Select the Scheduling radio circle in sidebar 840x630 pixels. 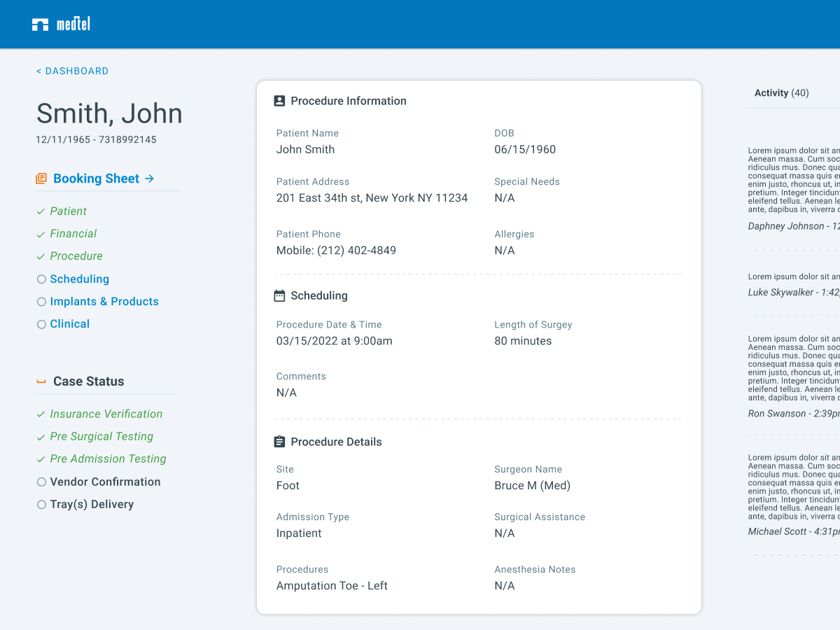point(41,279)
